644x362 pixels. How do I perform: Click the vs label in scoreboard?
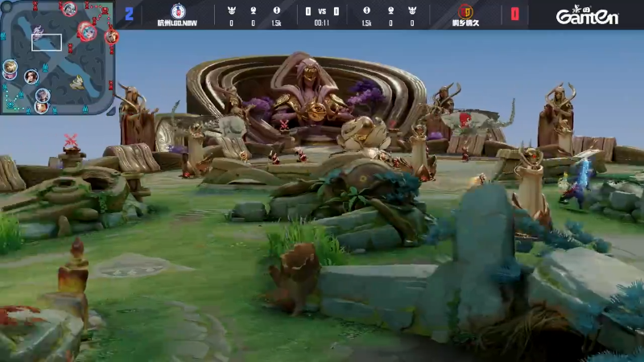pos(322,11)
